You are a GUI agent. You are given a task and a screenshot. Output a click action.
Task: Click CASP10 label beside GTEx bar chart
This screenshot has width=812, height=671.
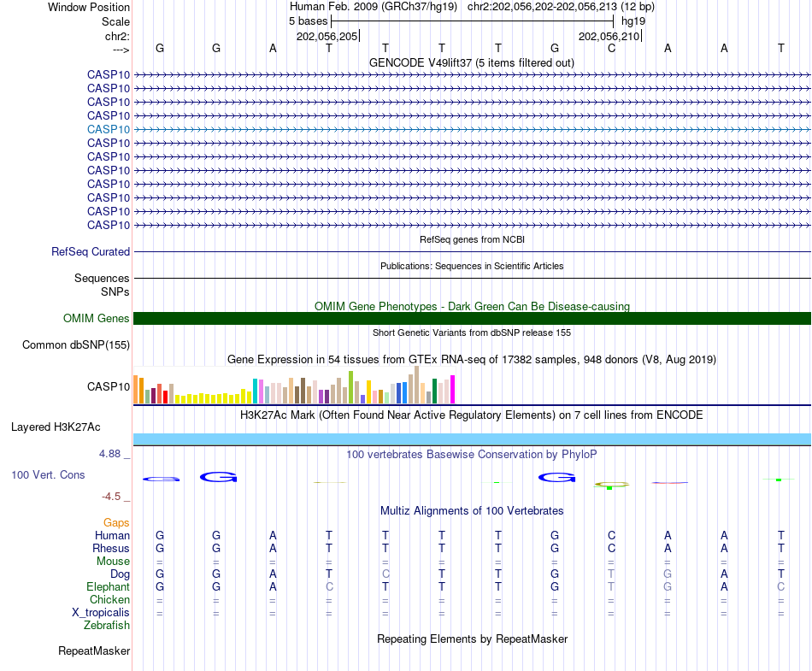tap(109, 386)
